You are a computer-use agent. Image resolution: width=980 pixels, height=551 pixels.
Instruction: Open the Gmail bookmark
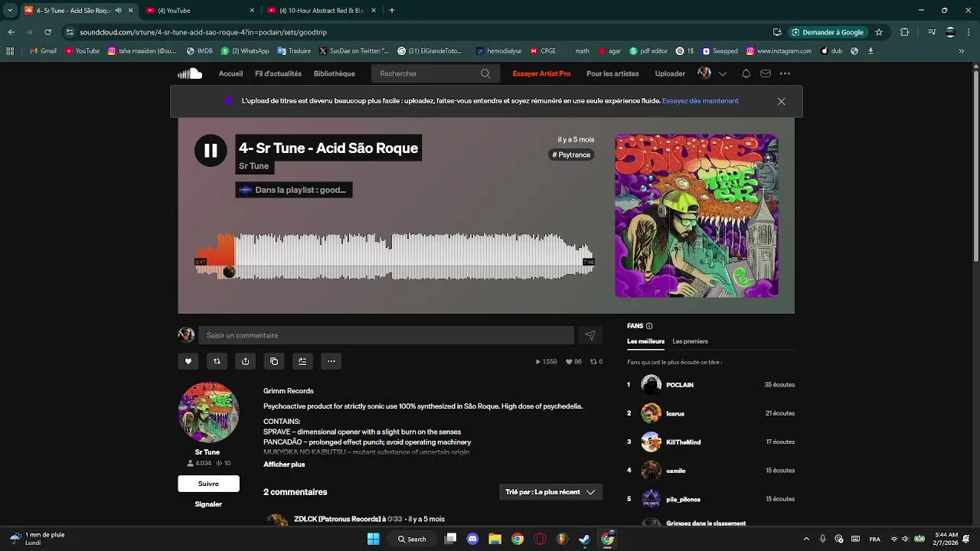point(43,51)
